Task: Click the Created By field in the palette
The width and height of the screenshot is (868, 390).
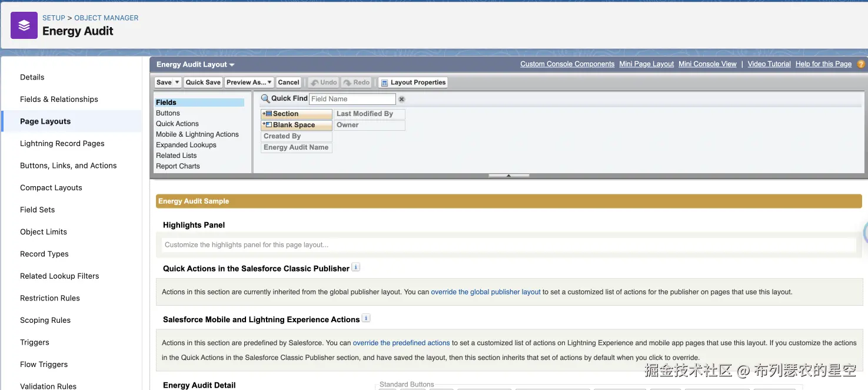Action: pos(297,136)
